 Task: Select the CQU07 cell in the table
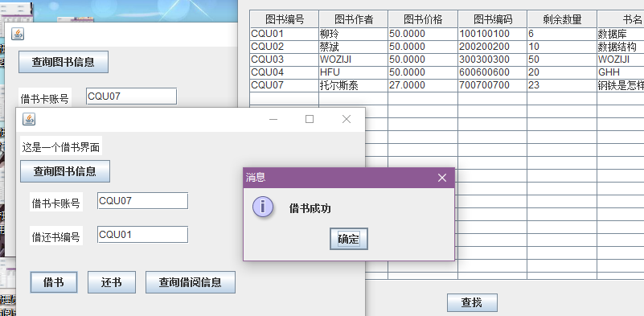[x=285, y=85]
